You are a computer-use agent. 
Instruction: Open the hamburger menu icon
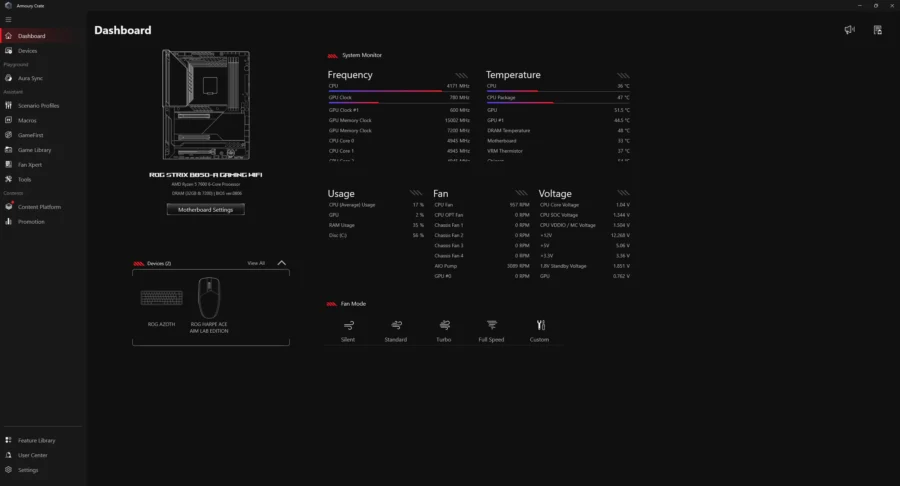coord(8,20)
